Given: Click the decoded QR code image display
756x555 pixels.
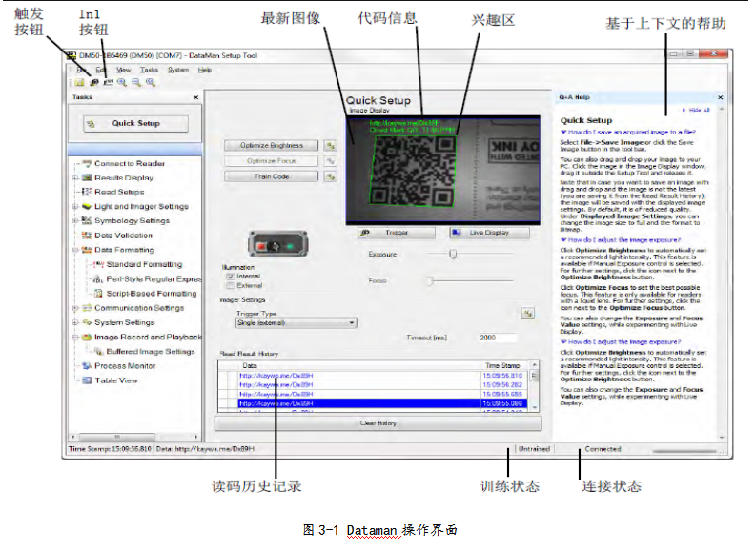Looking at the screenshot, I should (x=442, y=170).
